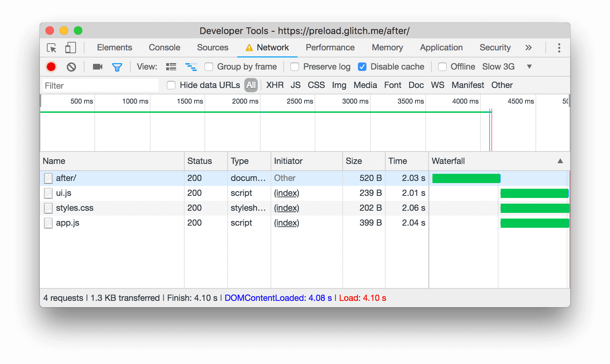This screenshot has height=364, width=610.
Task: Open the network filter funnel icon
Action: [x=118, y=67]
